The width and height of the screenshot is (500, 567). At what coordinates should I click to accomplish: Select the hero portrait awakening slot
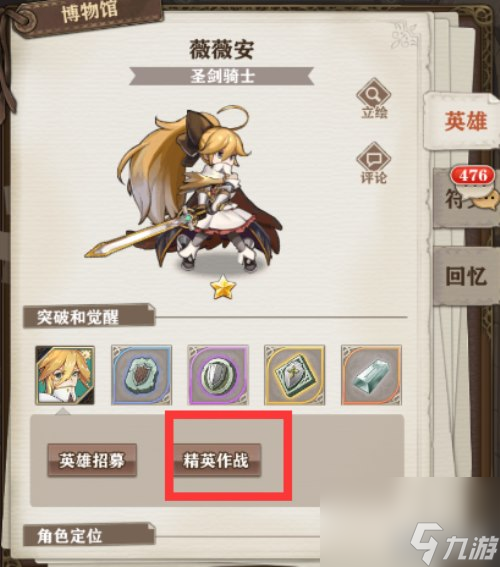(x=65, y=375)
